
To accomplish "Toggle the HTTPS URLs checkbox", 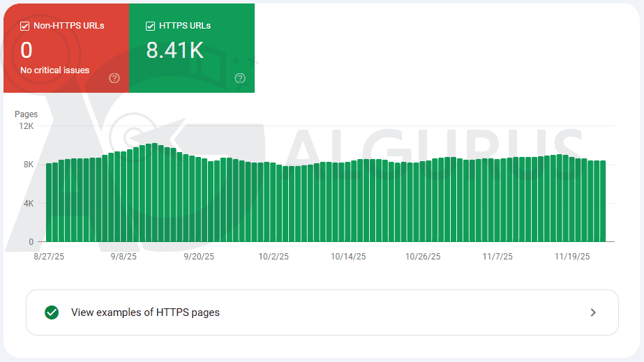I will 150,26.
